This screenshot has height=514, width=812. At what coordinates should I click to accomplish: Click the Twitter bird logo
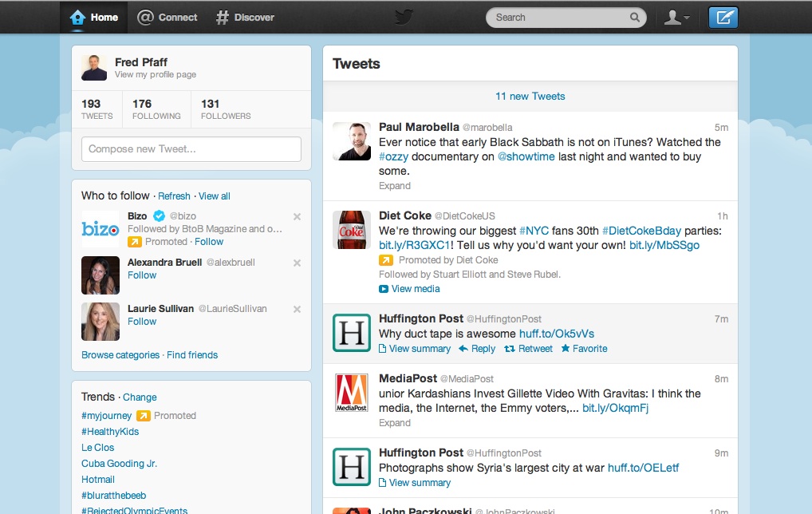[x=404, y=17]
